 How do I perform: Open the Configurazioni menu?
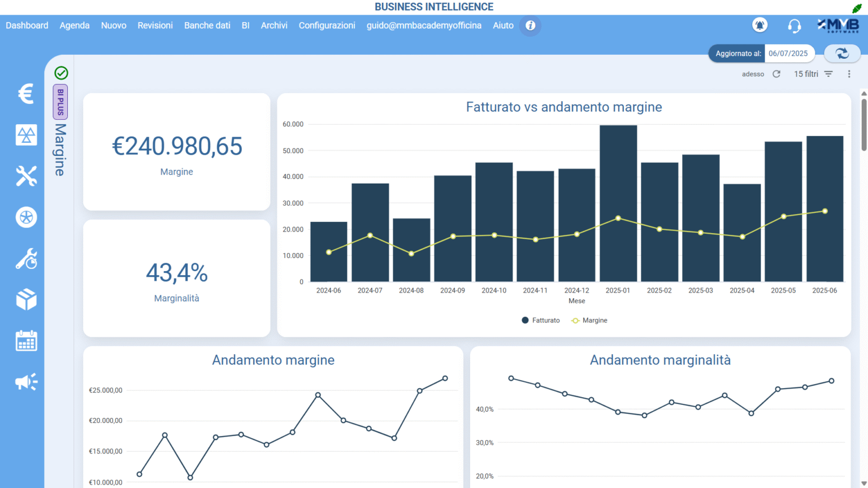(x=327, y=25)
